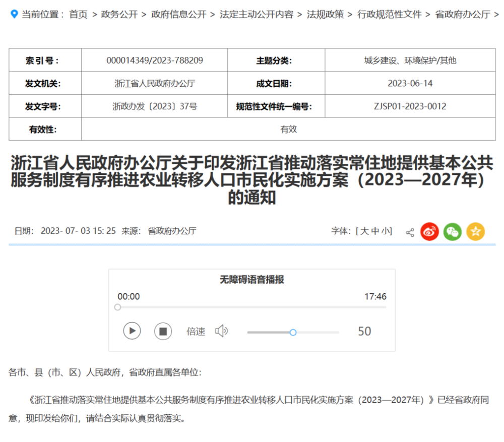Viewport: 504px width, 442px height.
Task: Share the article via the WeChat icon
Action: coord(452,231)
